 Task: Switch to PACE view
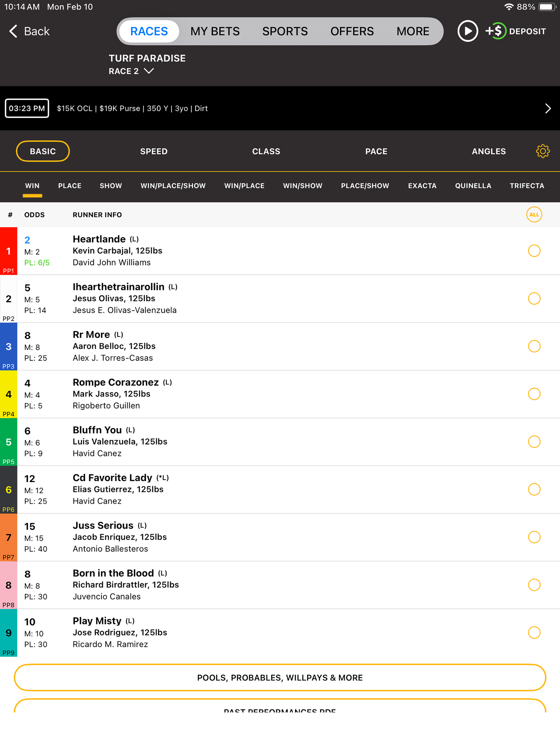376,151
